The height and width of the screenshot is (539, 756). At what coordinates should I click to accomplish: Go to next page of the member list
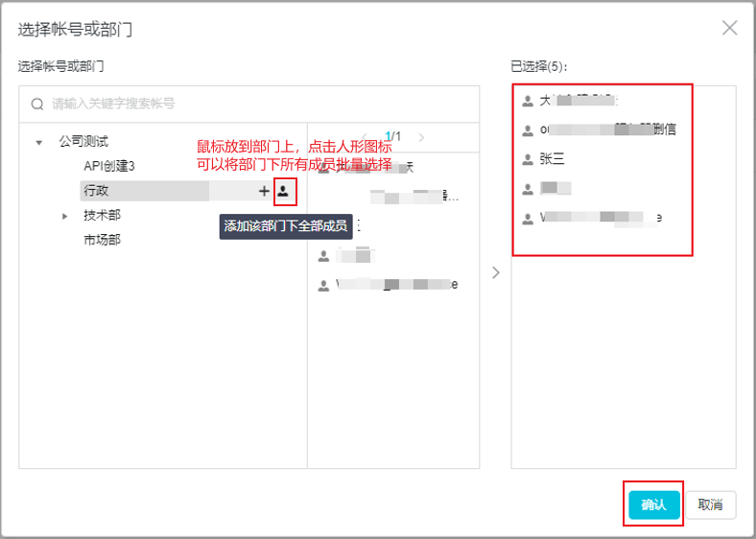(x=421, y=137)
